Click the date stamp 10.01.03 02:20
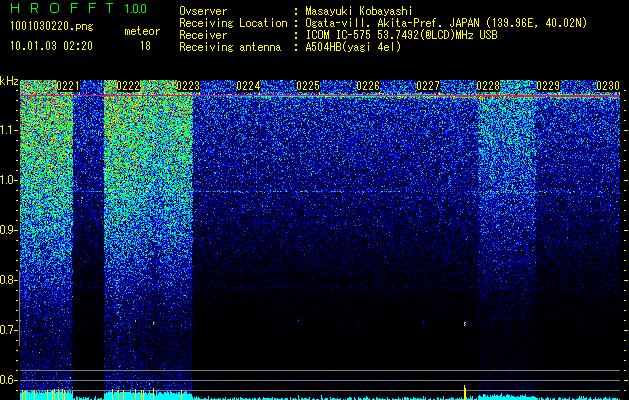This screenshot has width=629, height=400. tap(51, 46)
